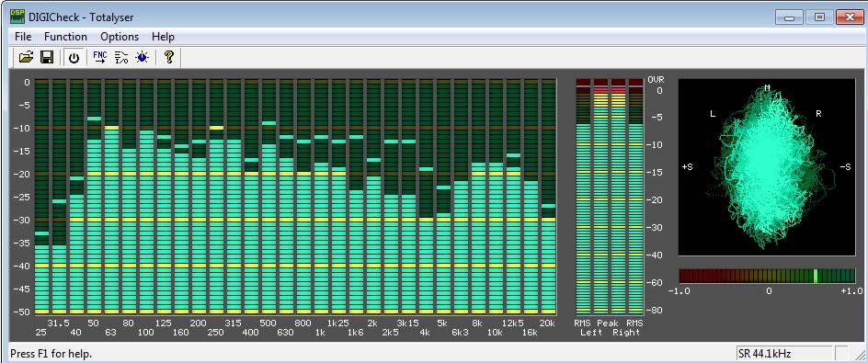Click the correlation meter bar
This screenshot has width=868, height=363.
point(767,276)
